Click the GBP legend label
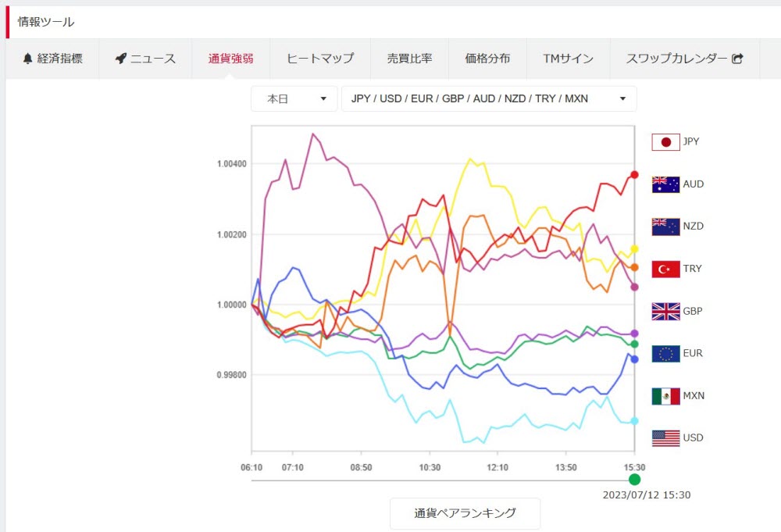Image resolution: width=781 pixels, height=532 pixels. [x=693, y=311]
